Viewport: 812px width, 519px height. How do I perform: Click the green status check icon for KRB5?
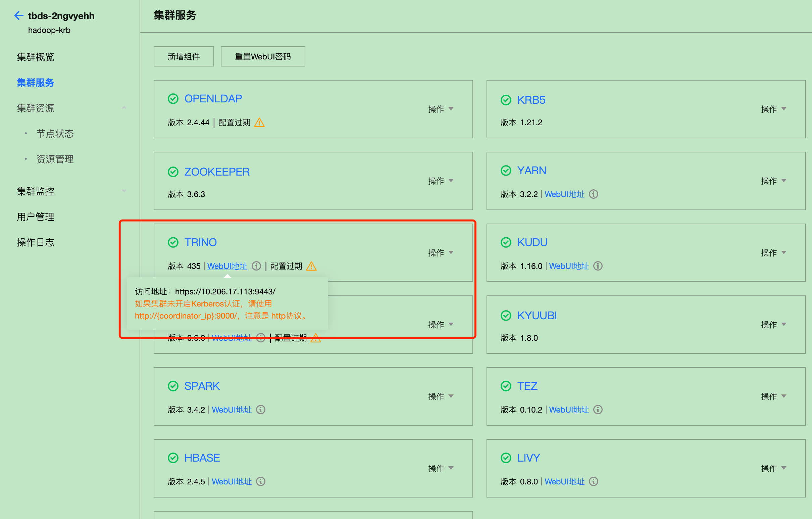[505, 100]
